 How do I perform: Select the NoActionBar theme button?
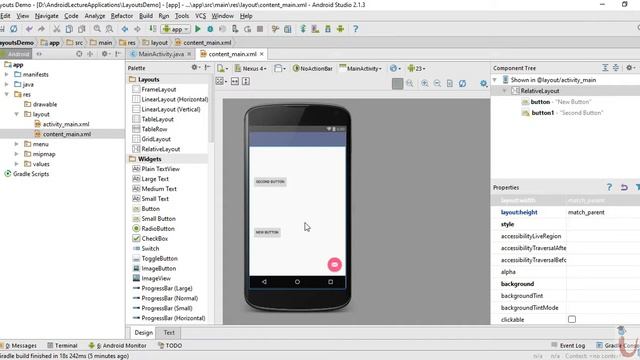point(313,69)
